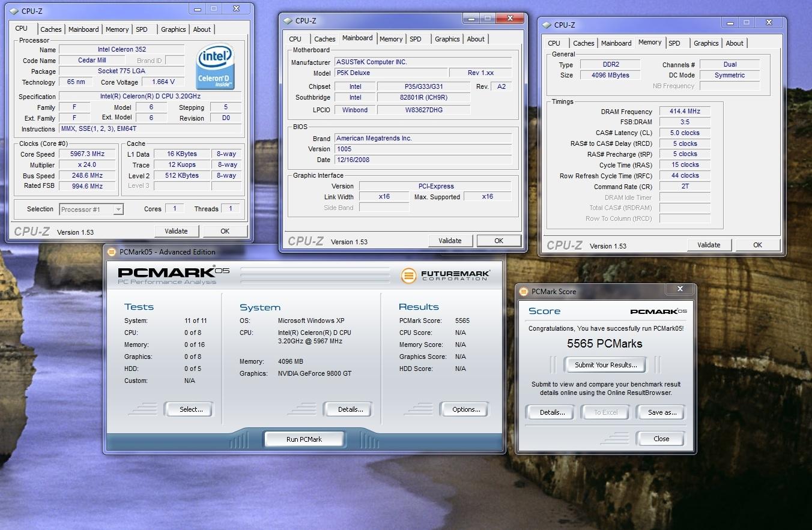Click the Futuremark Corporation logo

click(x=446, y=276)
